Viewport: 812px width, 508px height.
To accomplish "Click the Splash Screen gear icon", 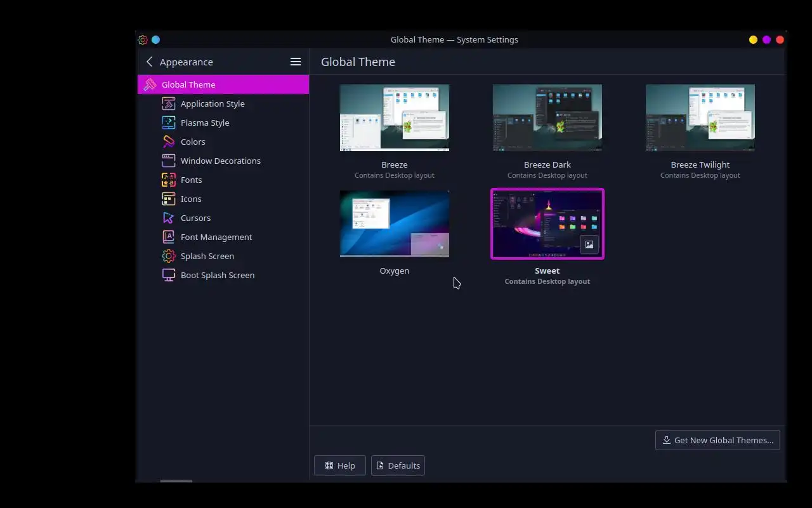I will [168, 256].
